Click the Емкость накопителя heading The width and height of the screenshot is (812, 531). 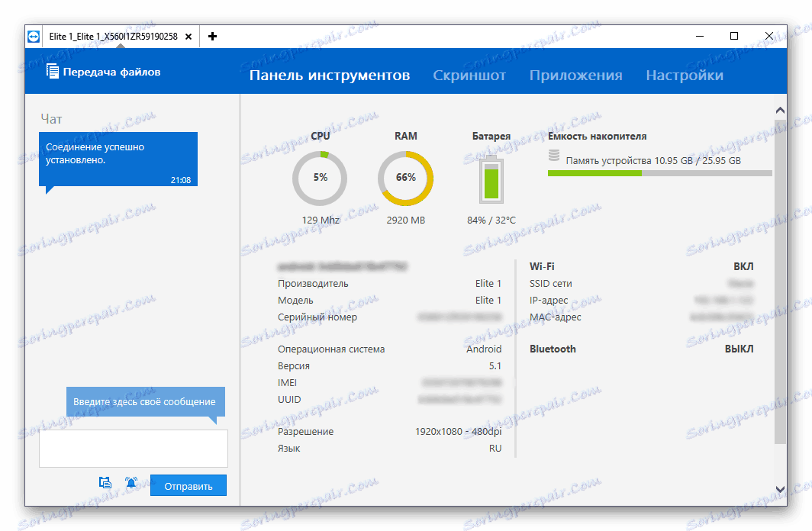point(597,136)
